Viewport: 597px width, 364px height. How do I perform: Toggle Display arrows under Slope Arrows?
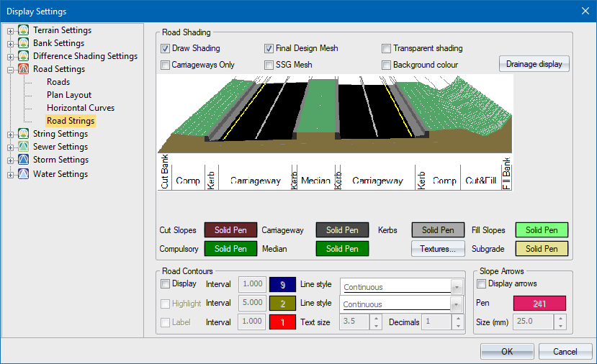tap(482, 284)
